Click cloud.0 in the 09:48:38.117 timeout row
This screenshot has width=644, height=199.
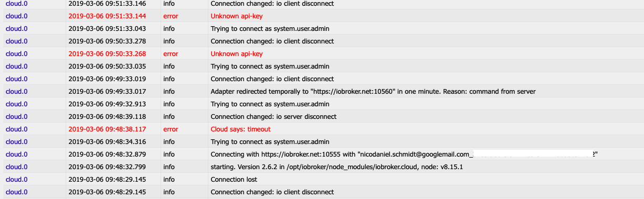coord(17,129)
